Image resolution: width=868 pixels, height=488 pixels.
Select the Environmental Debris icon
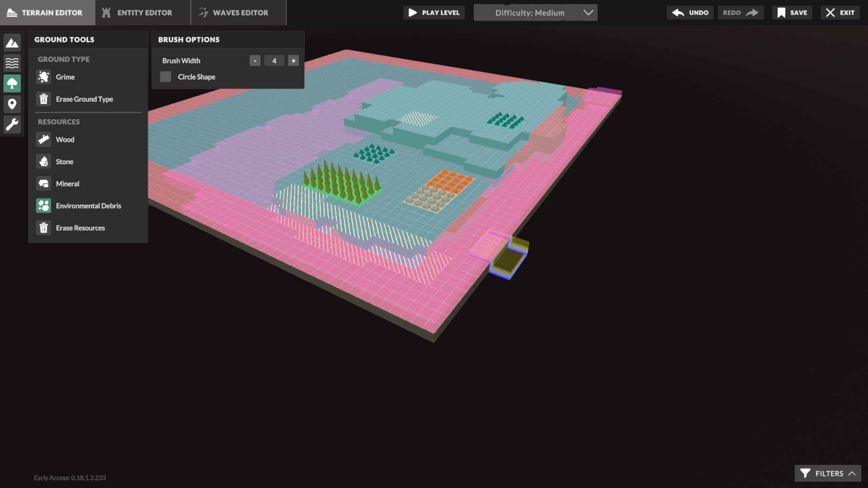tap(44, 206)
